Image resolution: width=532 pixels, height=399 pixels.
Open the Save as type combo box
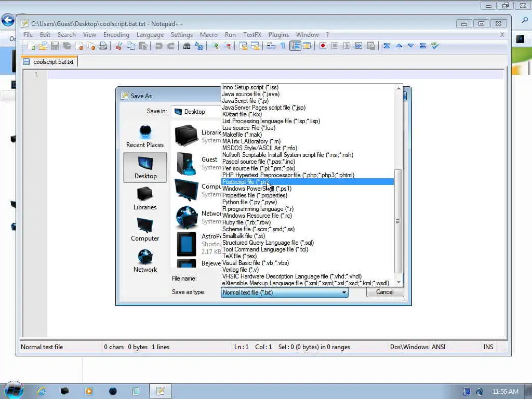(284, 292)
